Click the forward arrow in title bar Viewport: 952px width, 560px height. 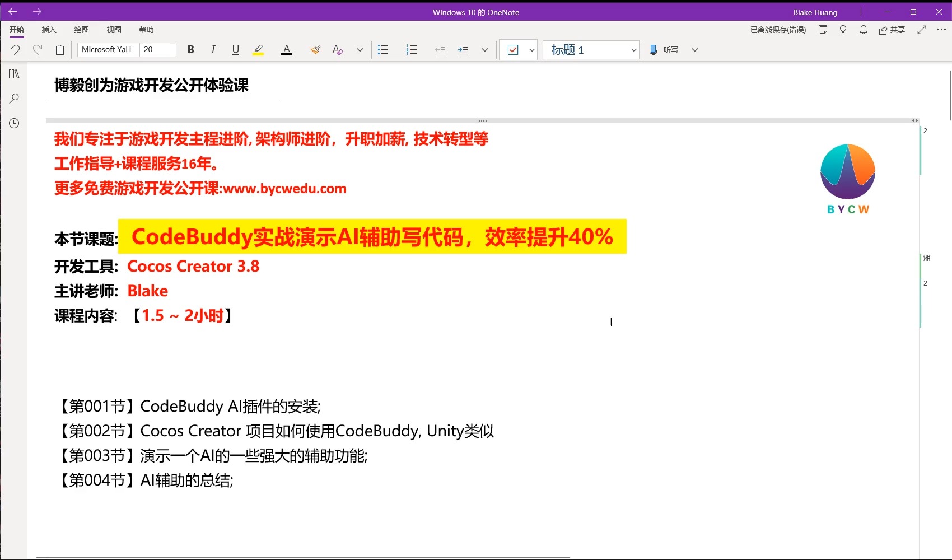click(37, 12)
